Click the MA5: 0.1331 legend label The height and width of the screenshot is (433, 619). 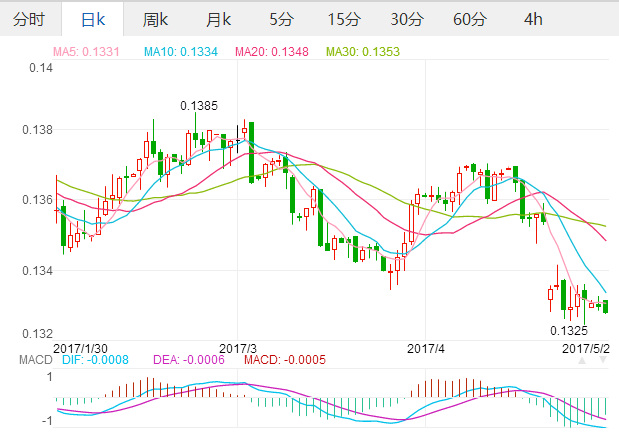tap(86, 52)
